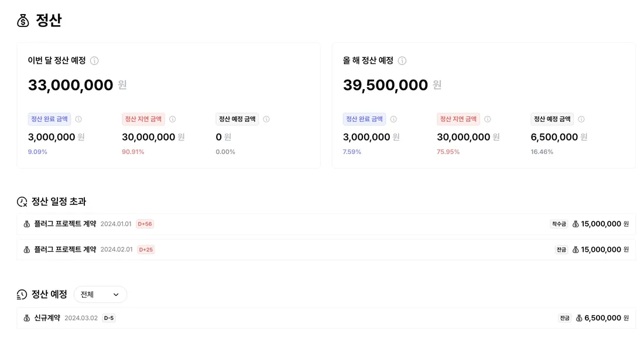Click info icon next to monthly 정산 예정 금액
The height and width of the screenshot is (338, 644).
coord(266,120)
